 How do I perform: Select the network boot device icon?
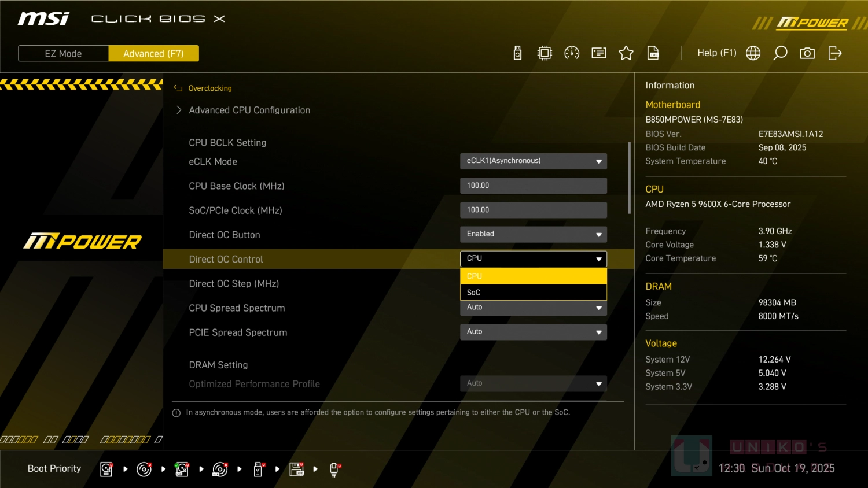(334, 469)
